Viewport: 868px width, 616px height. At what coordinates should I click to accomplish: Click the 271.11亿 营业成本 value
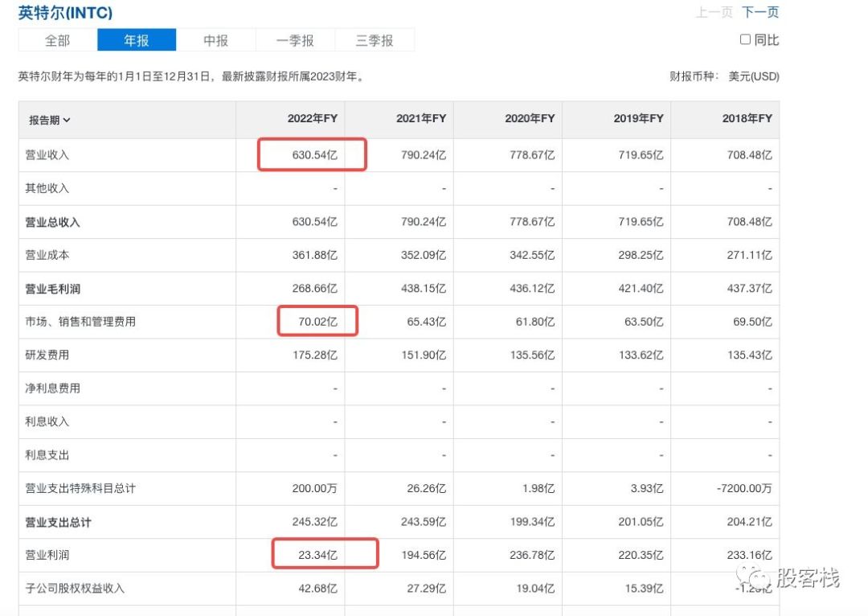[750, 255]
